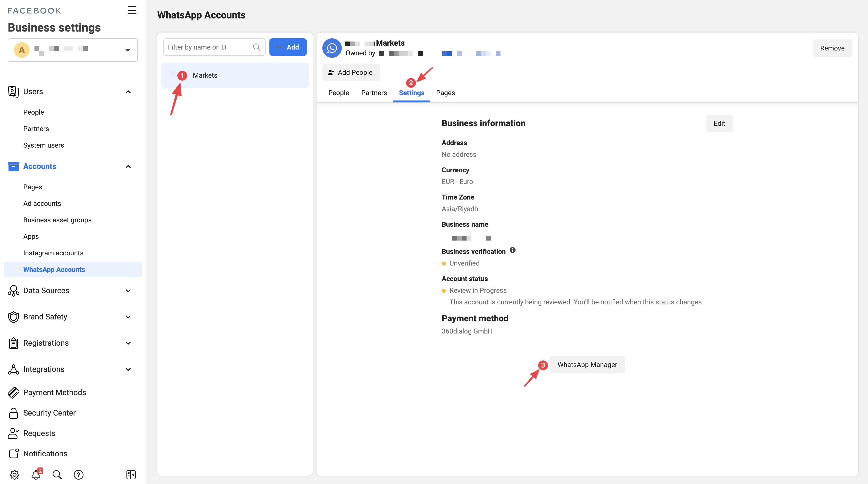Open Instagram accounts
This screenshot has height=484, width=868.
coord(53,253)
